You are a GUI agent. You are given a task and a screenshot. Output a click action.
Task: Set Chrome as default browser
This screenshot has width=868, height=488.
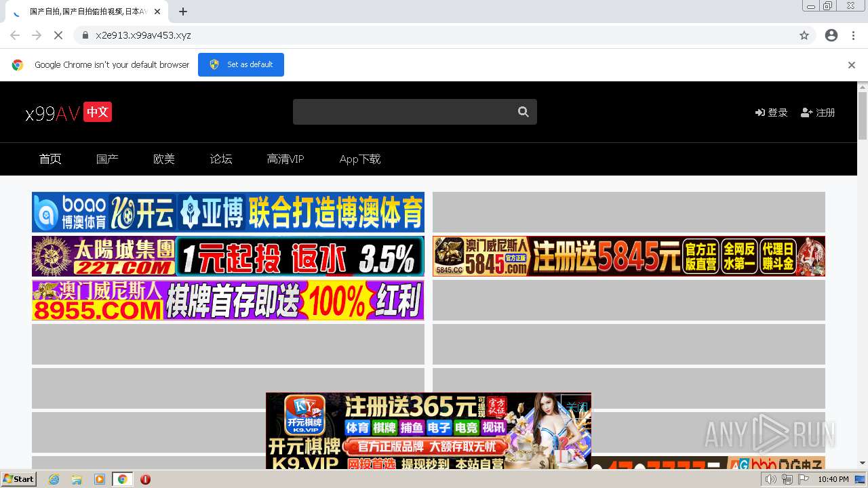(241, 64)
